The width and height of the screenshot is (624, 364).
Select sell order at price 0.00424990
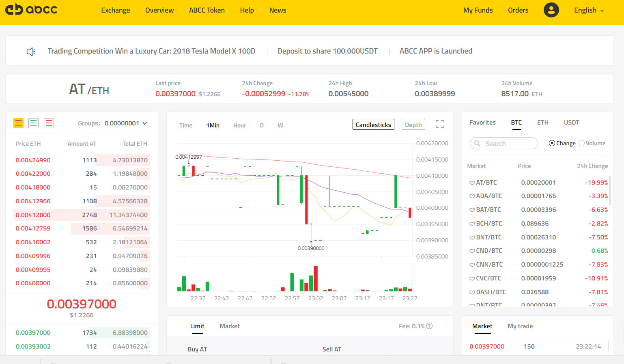pos(82,160)
